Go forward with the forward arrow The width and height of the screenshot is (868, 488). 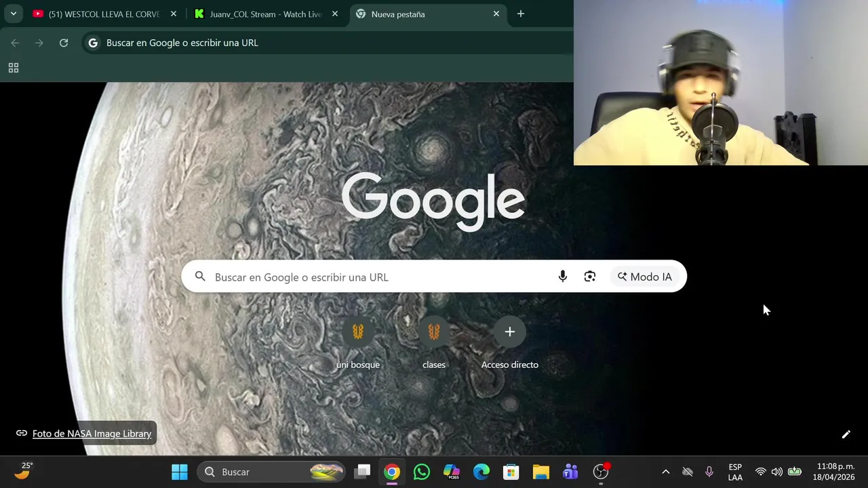coord(39,43)
